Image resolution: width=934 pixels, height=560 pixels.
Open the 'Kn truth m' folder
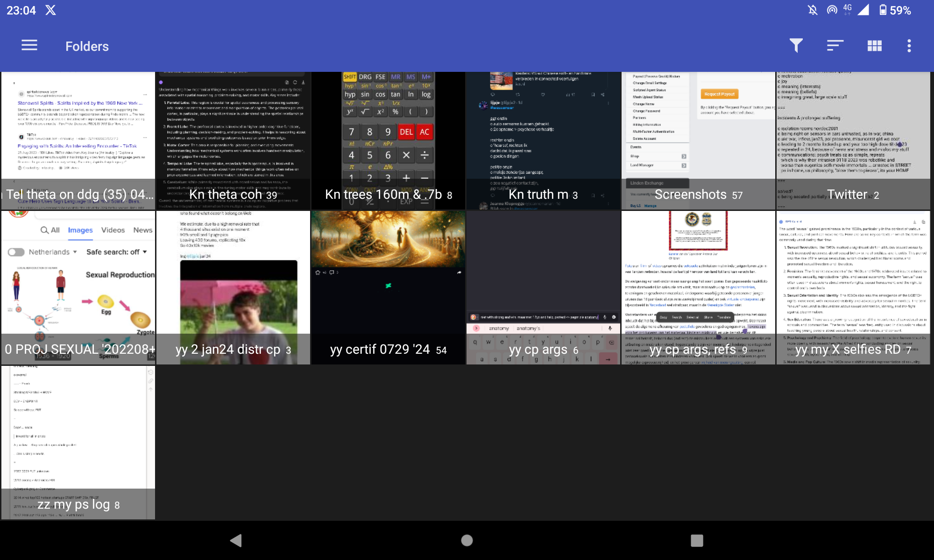[543, 140]
